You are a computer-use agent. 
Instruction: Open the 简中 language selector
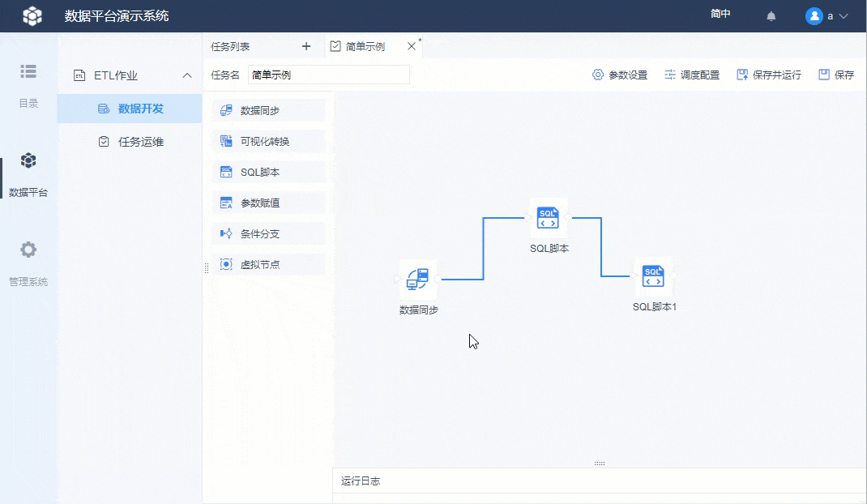[x=720, y=14]
